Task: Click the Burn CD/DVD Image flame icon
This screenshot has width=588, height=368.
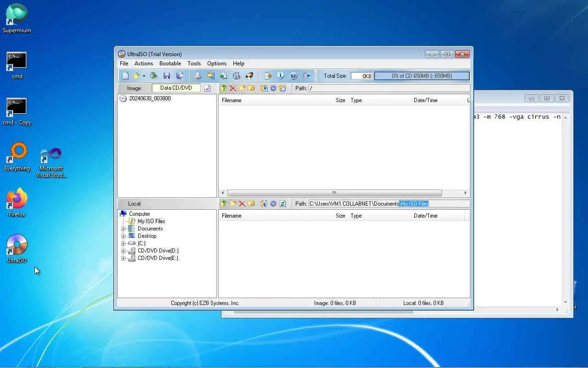Action: (x=249, y=76)
